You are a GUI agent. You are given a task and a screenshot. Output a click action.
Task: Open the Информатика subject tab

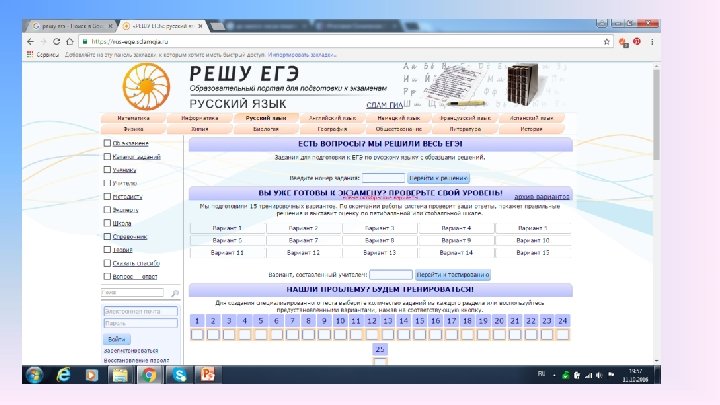199,118
